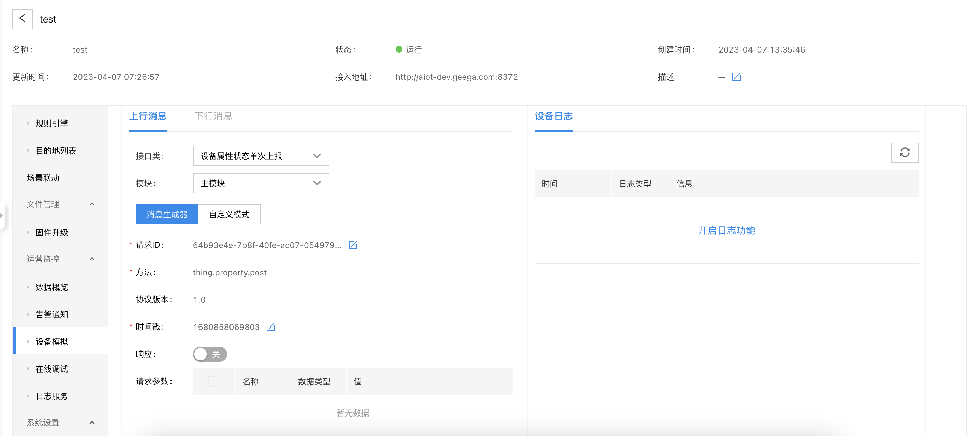Click the truncated request ID 64b93e4e text

[267, 245]
